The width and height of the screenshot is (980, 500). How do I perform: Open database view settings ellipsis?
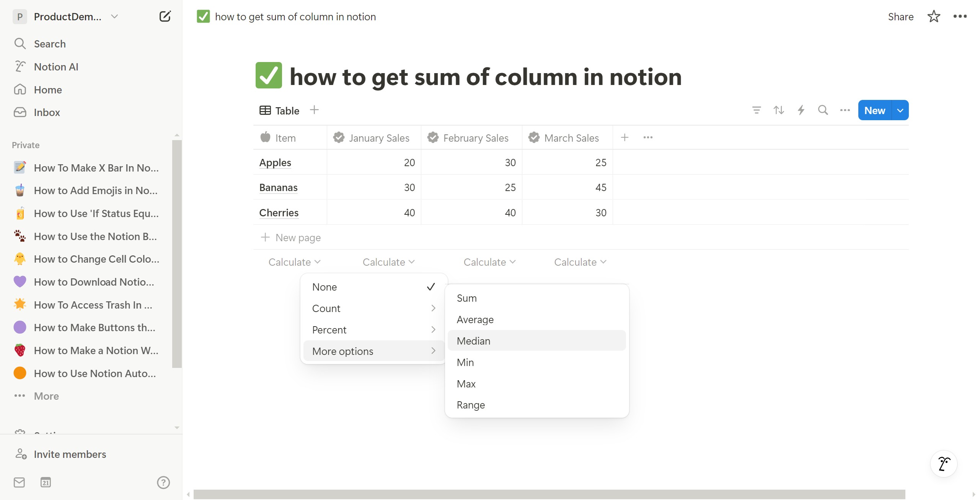coord(845,110)
